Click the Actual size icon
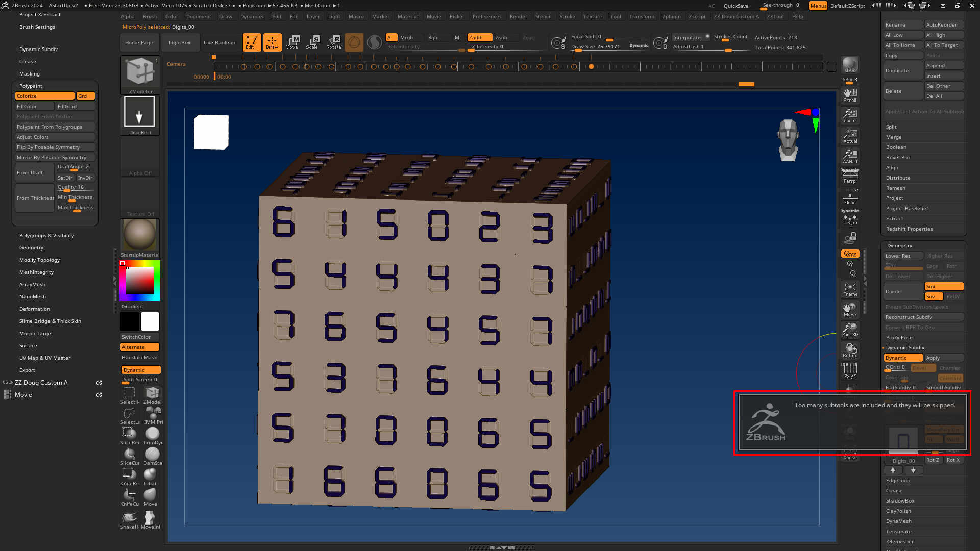Screen dimensions: 980x551 coord(850,136)
